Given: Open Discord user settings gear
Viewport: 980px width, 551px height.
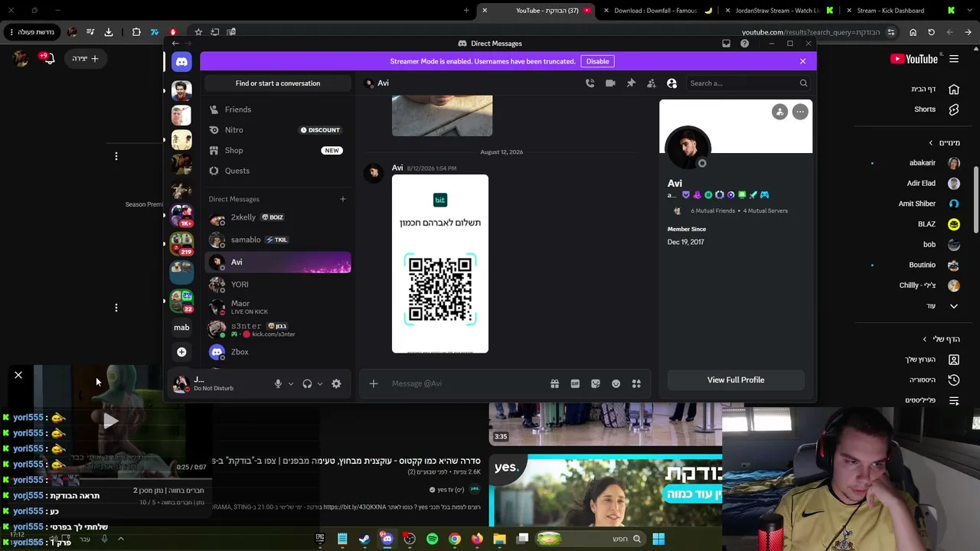Looking at the screenshot, I should click(336, 383).
